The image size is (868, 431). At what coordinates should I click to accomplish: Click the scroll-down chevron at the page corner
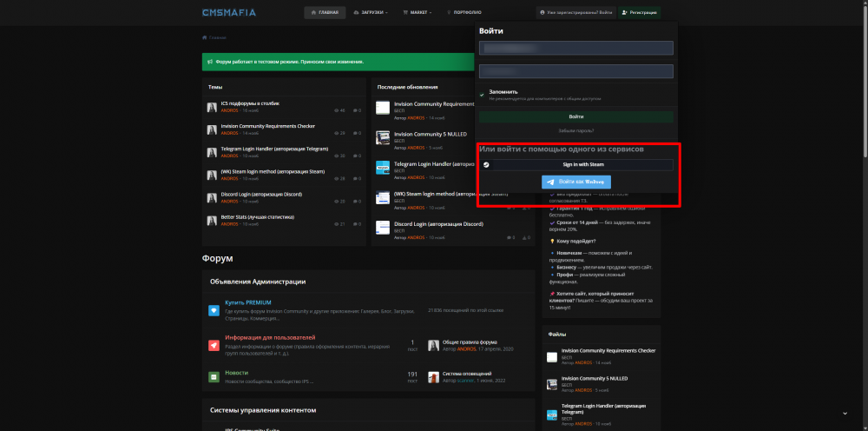tap(845, 414)
